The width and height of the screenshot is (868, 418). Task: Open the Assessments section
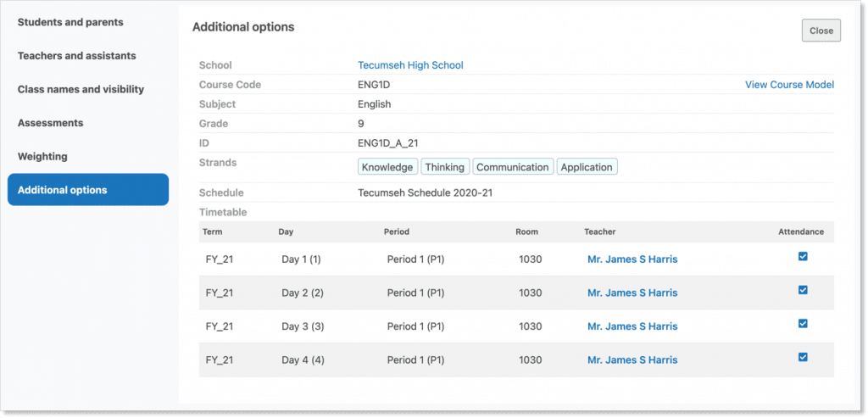pos(50,123)
